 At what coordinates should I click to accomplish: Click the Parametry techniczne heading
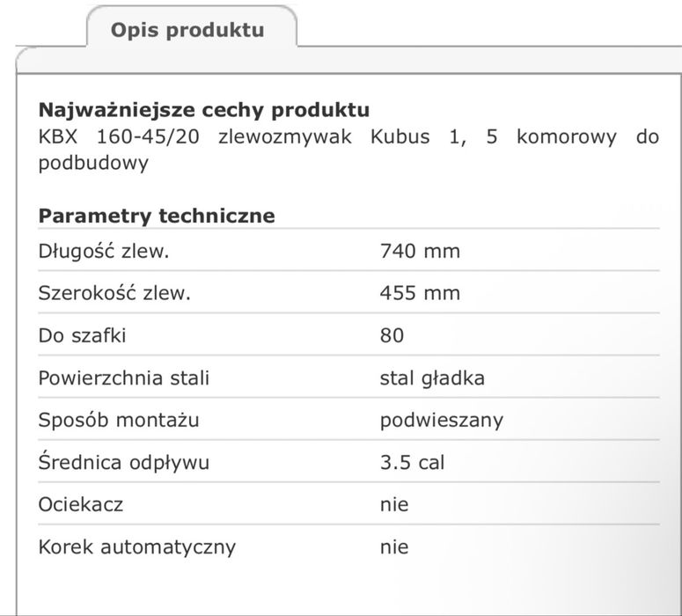coord(157,216)
